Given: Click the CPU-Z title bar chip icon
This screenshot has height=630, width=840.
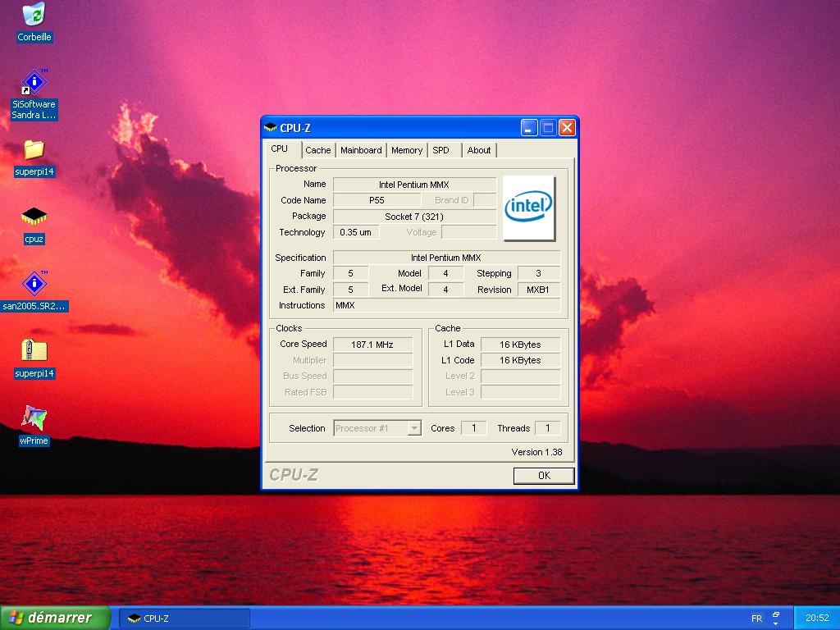Looking at the screenshot, I should tap(271, 127).
